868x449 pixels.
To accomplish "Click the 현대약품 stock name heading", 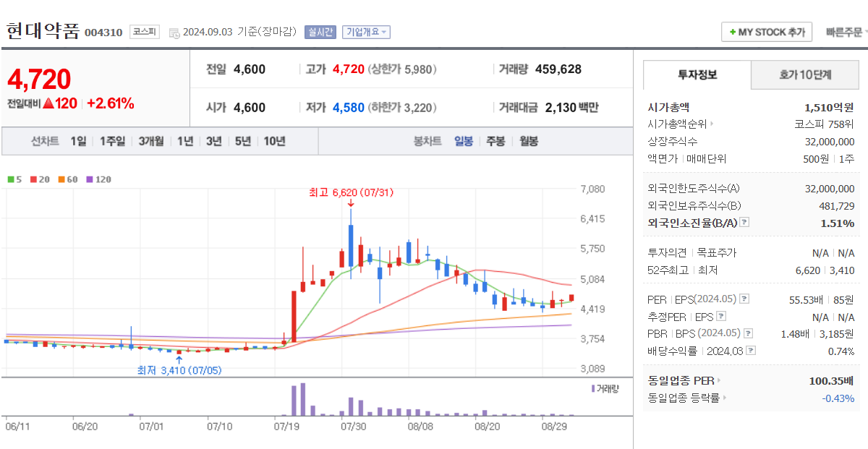I will click(43, 31).
